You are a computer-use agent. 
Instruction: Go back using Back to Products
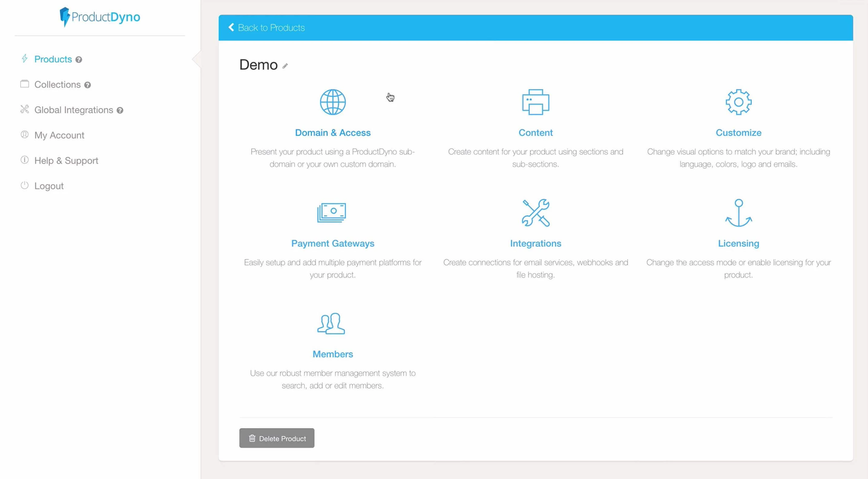coord(267,28)
